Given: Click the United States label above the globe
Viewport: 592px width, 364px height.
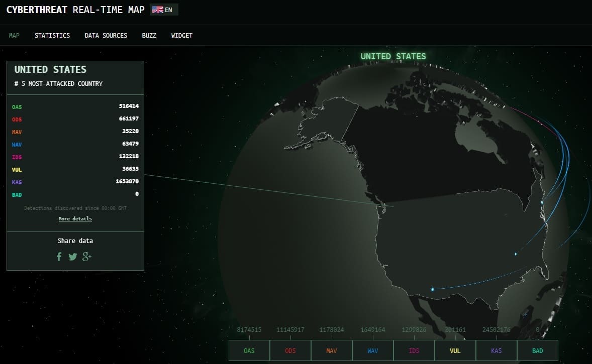Looking at the screenshot, I should (x=393, y=56).
